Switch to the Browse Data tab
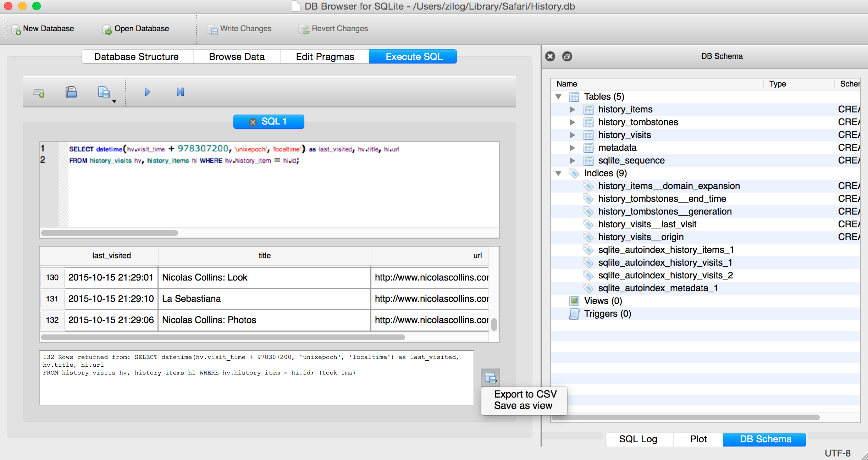Viewport: 868px width, 460px height. tap(237, 57)
